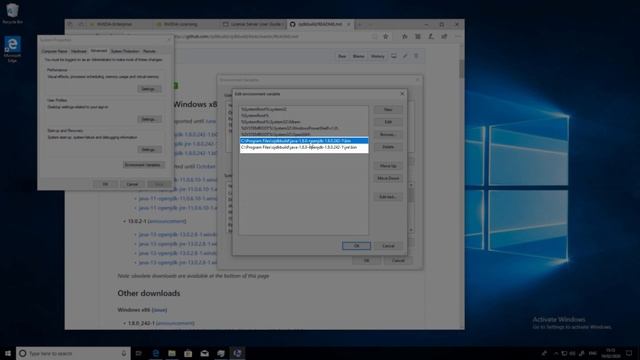Open the Action Center notification icon
640x360 pixels.
(629, 353)
